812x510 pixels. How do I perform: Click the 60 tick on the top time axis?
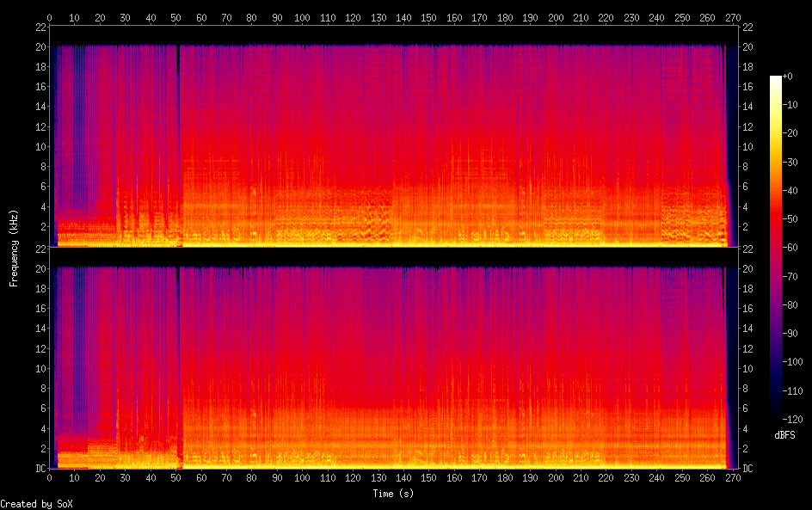point(202,15)
